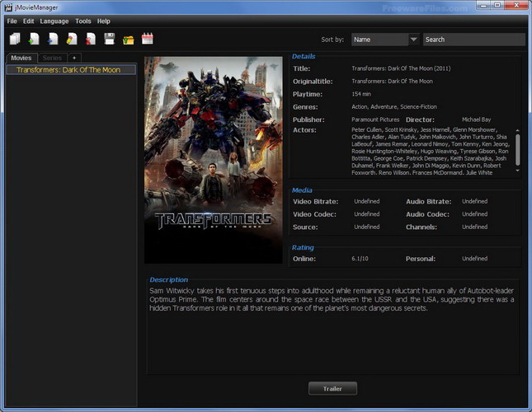532x412 pixels.
Task: Click the plus tab to add a list
Action: [74, 58]
